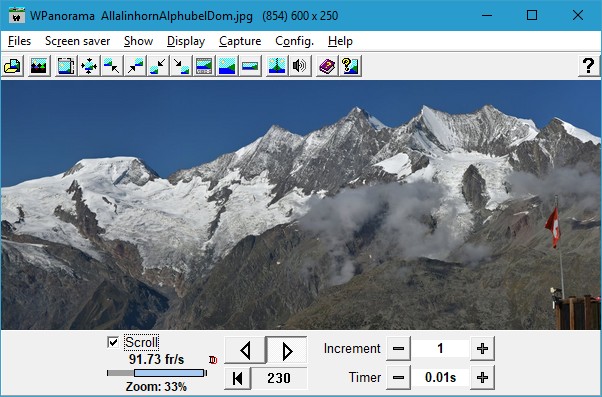This screenshot has height=397, width=602.
Task: Click the question-mark-over-image toolbar icon
Action: [350, 66]
